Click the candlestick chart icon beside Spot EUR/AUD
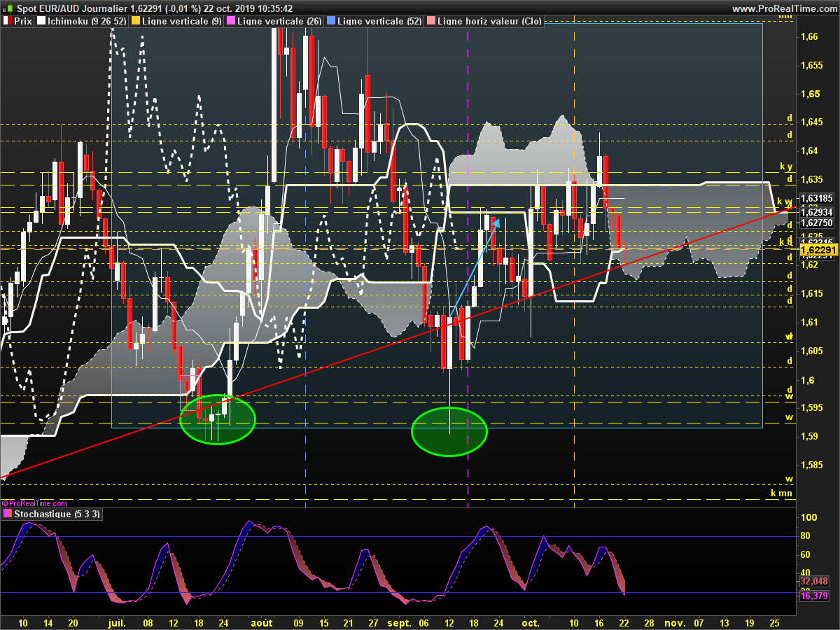This screenshot has width=840, height=630. point(8,8)
